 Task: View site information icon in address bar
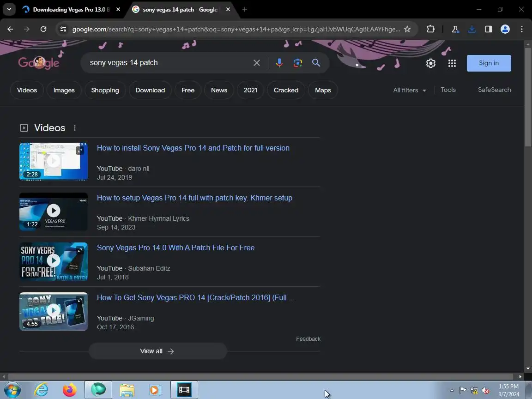pos(63,29)
